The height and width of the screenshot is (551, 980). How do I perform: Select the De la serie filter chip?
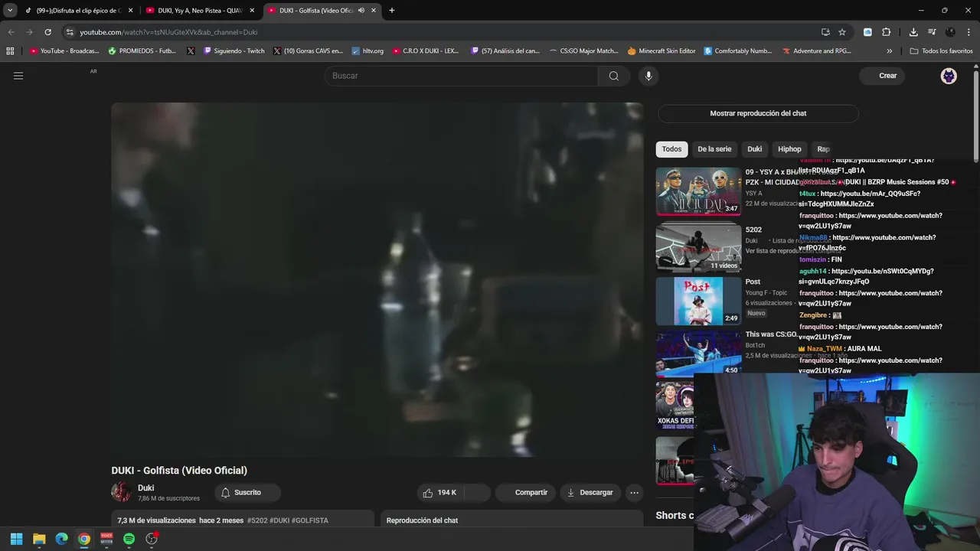coord(714,149)
